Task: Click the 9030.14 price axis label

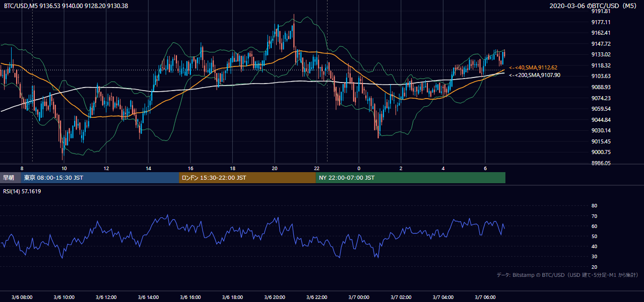Action: click(601, 130)
